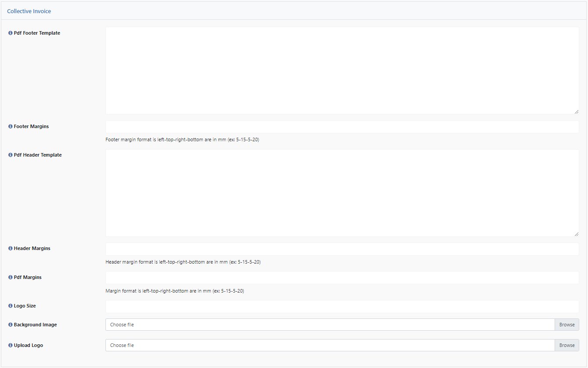The height and width of the screenshot is (368, 588).
Task: Focus the Logo Size input field
Action: [x=342, y=307]
